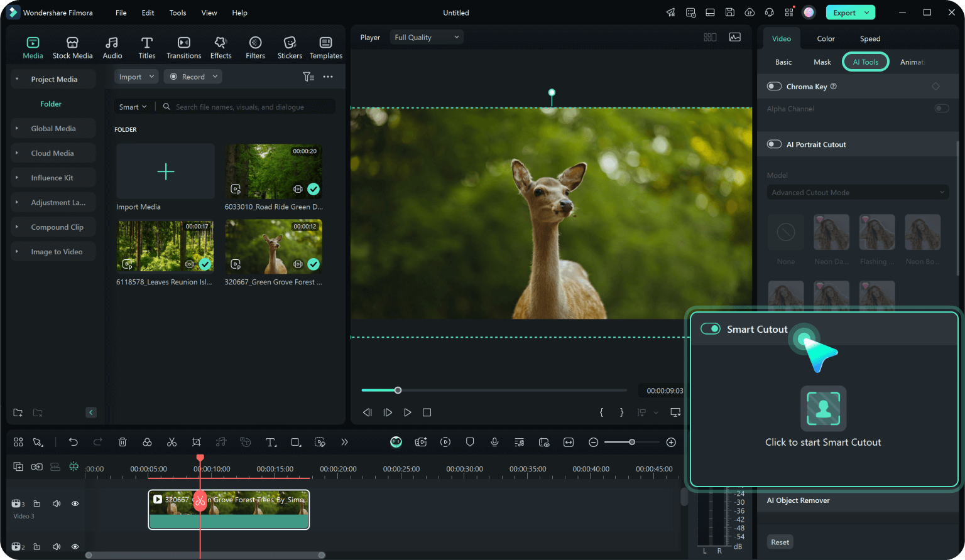Switch to the Mask sub-tab
The image size is (965, 560).
click(822, 62)
